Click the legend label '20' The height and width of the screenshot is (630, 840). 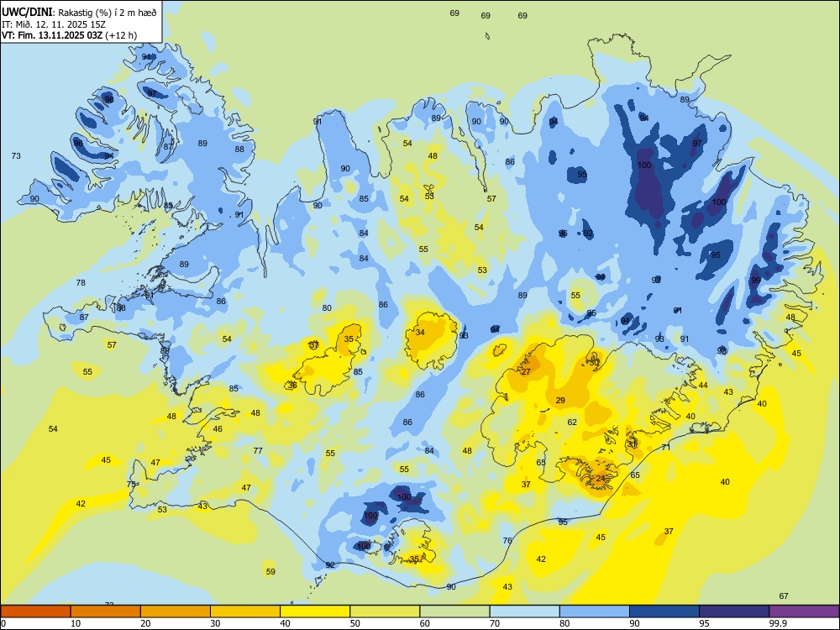(145, 623)
